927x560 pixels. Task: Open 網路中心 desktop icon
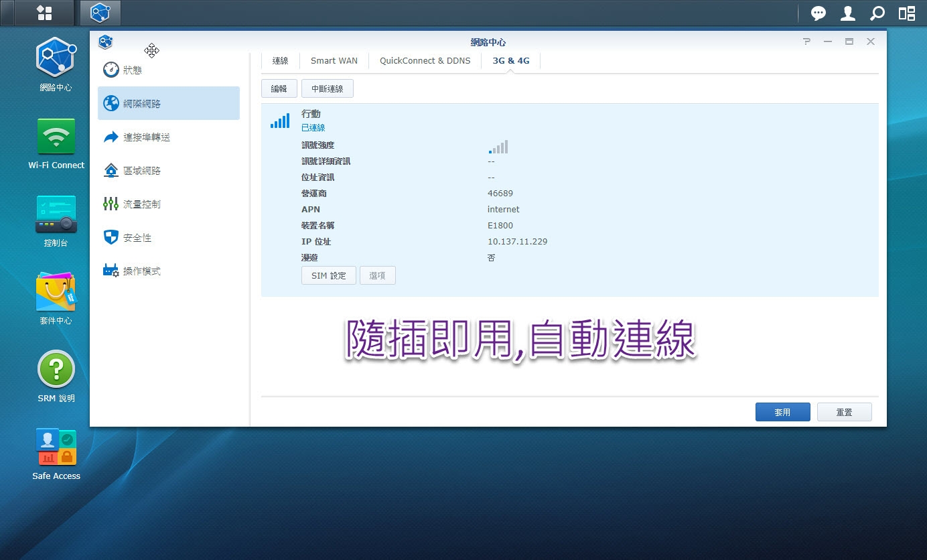(56, 64)
